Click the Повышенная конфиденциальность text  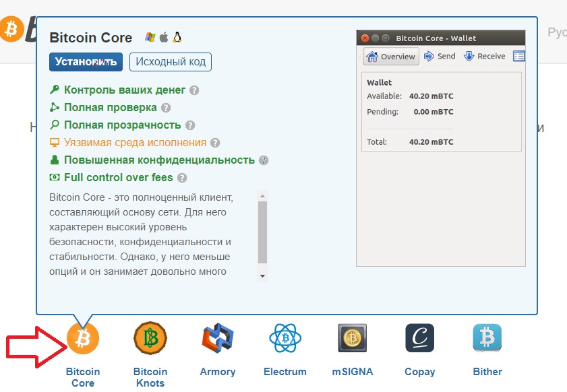tap(159, 160)
